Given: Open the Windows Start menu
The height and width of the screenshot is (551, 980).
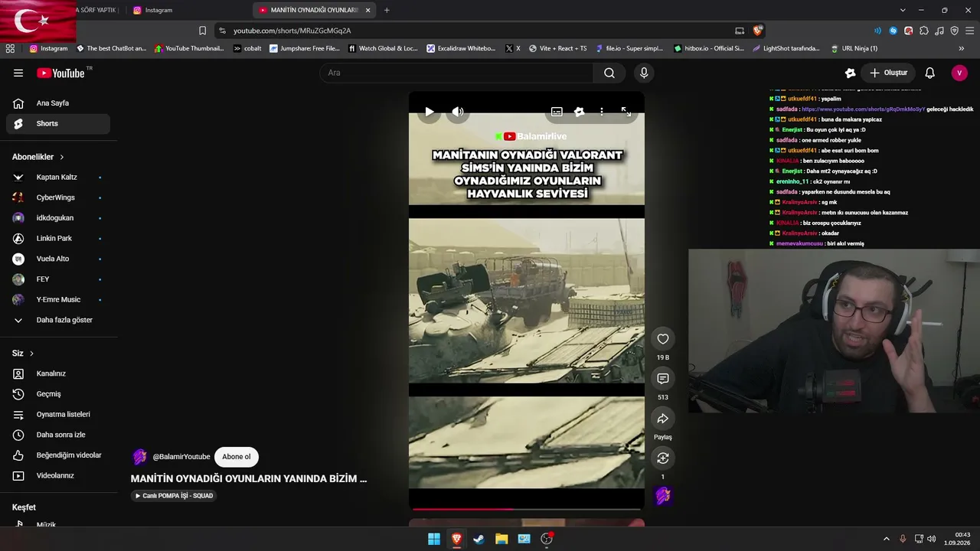Looking at the screenshot, I should point(434,539).
